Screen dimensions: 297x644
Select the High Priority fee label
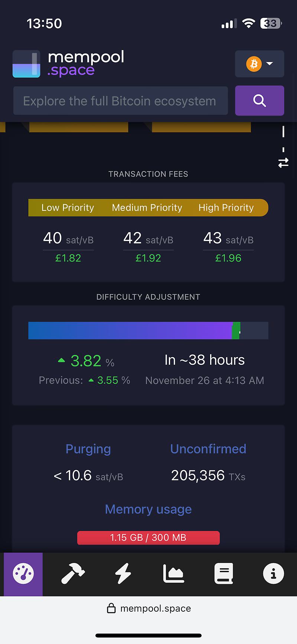click(x=226, y=207)
